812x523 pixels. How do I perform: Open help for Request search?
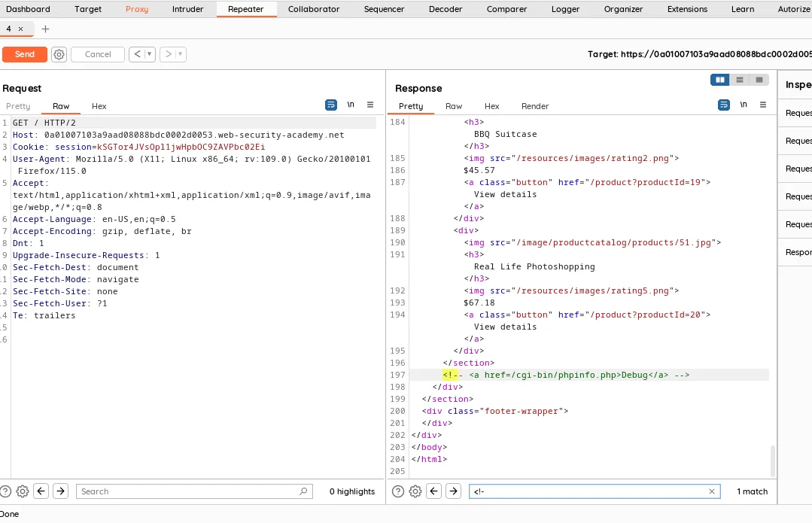5,491
